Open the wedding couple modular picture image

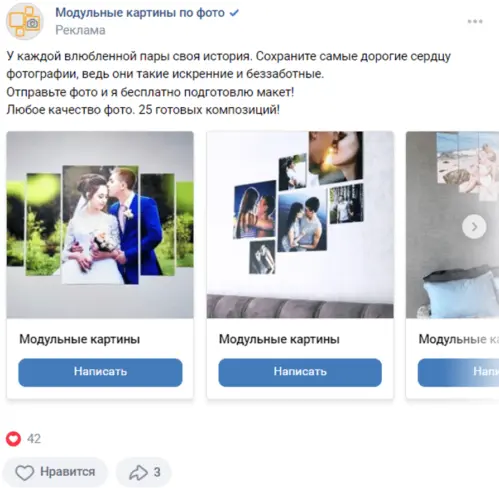pos(100,225)
